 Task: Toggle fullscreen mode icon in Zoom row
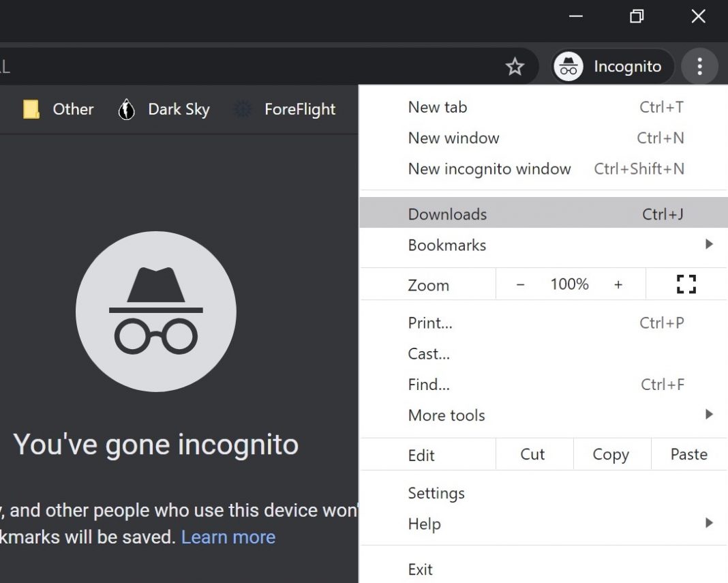pyautogui.click(x=686, y=284)
